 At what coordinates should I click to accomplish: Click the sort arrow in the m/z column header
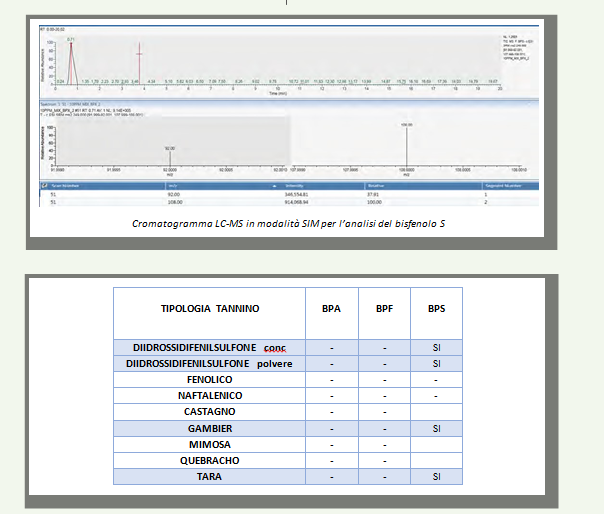pos(274,186)
